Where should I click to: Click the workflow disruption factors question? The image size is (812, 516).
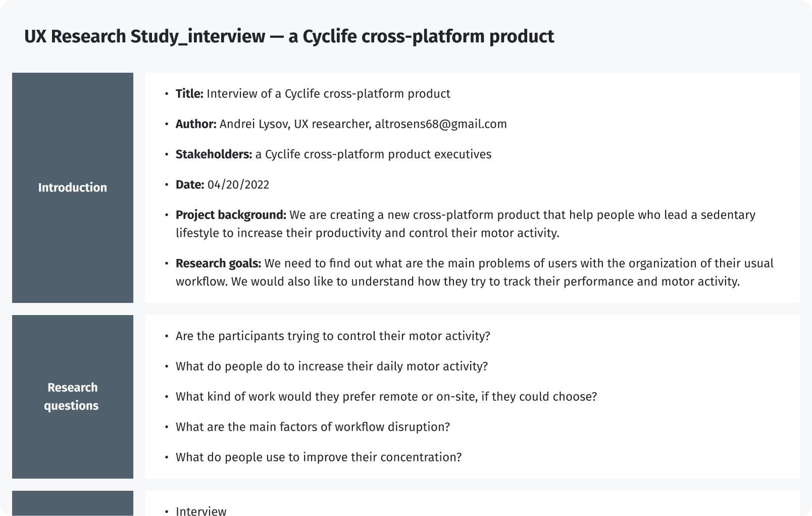click(x=313, y=427)
